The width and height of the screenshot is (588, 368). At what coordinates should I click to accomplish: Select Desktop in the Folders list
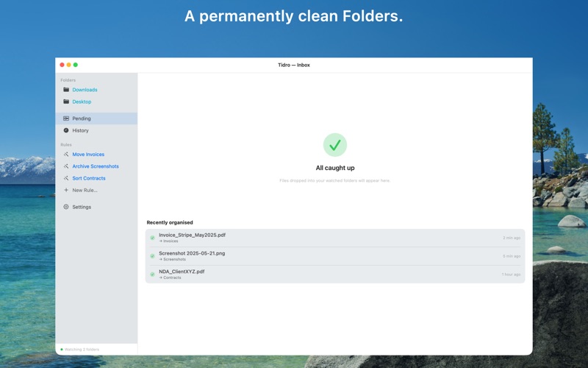82,102
